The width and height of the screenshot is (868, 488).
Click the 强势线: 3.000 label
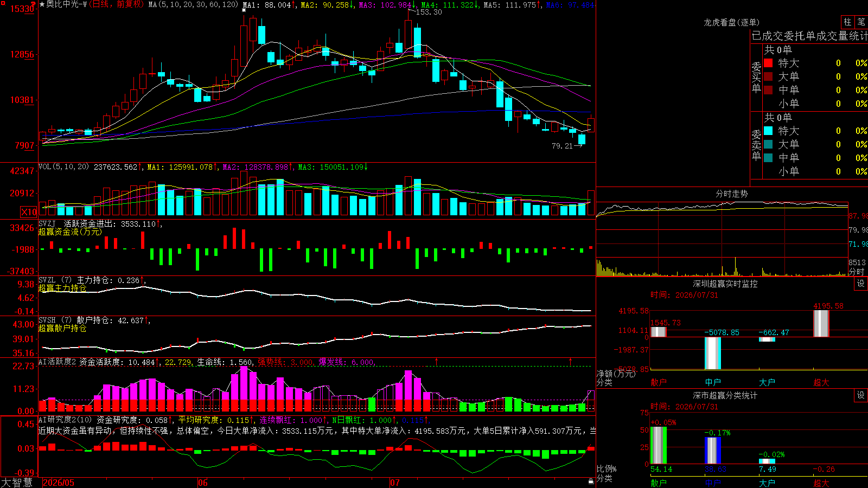coord(285,362)
